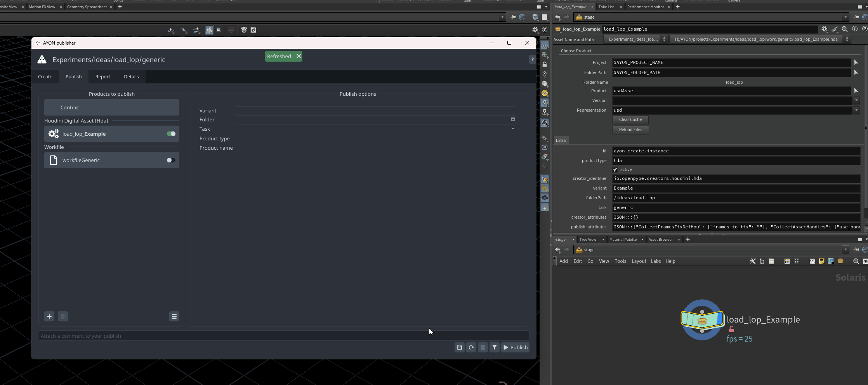Disable the load_lop_Example product toggle
The height and width of the screenshot is (385, 868).
171,134
